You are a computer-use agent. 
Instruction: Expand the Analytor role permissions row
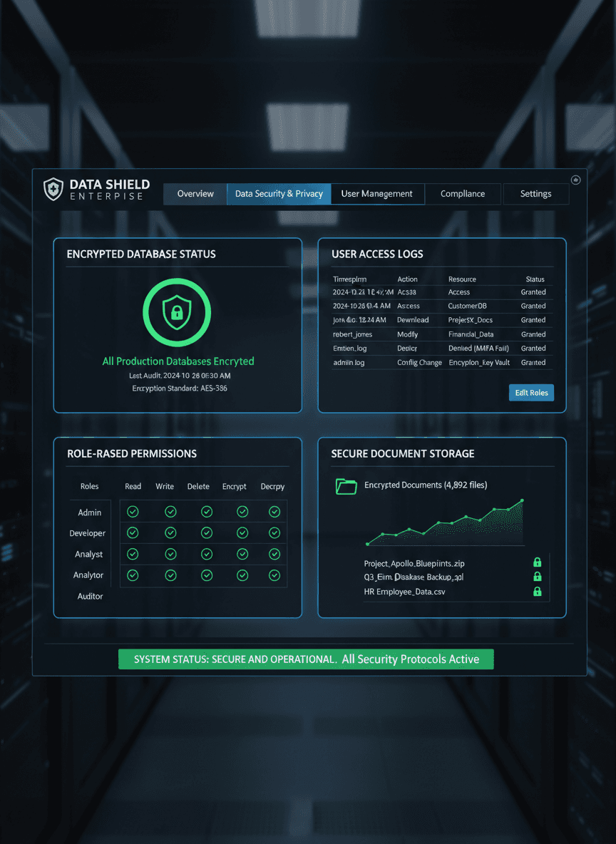(x=88, y=575)
